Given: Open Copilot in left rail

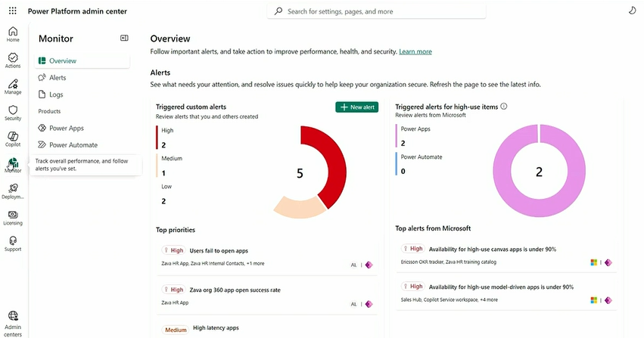Looking at the screenshot, I should tap(13, 139).
